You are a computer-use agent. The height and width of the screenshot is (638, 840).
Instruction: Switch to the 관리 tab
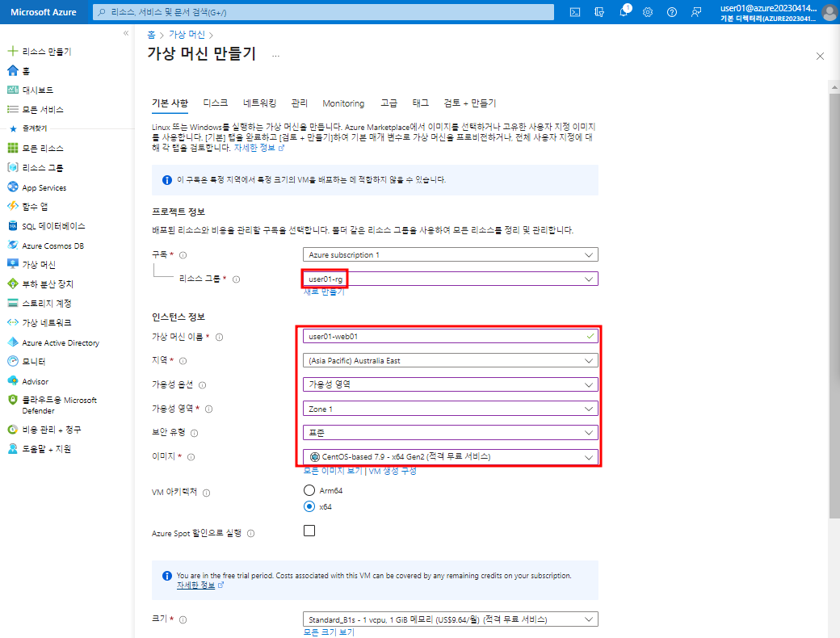pos(299,103)
